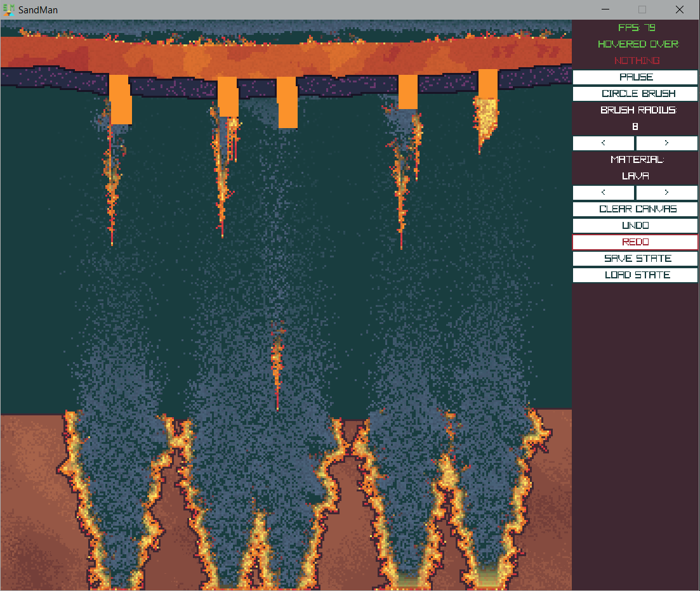Viewport: 700px width, 591px height.
Task: Toggle the Circle Brush shape button
Action: [635, 94]
